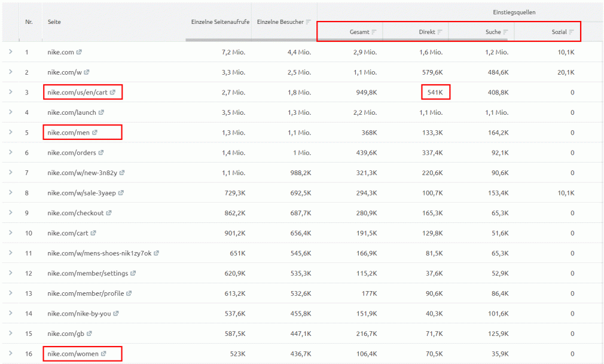Expand row 9 nike.com/checkout details

point(11,212)
